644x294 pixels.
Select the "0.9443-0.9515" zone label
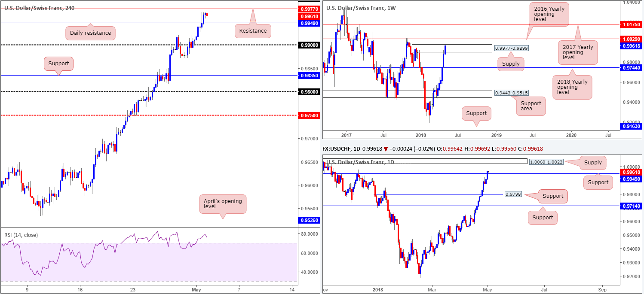511,93
